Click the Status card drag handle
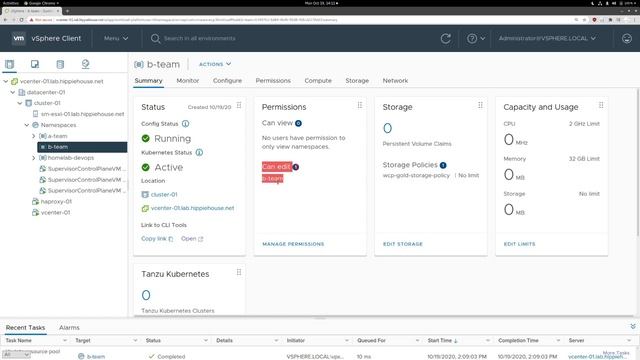This screenshot has width=640, height=360. click(x=239, y=105)
